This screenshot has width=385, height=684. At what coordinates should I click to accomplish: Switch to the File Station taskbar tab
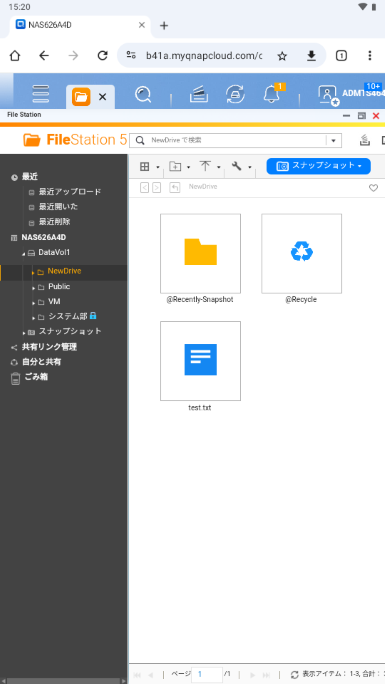click(x=81, y=97)
